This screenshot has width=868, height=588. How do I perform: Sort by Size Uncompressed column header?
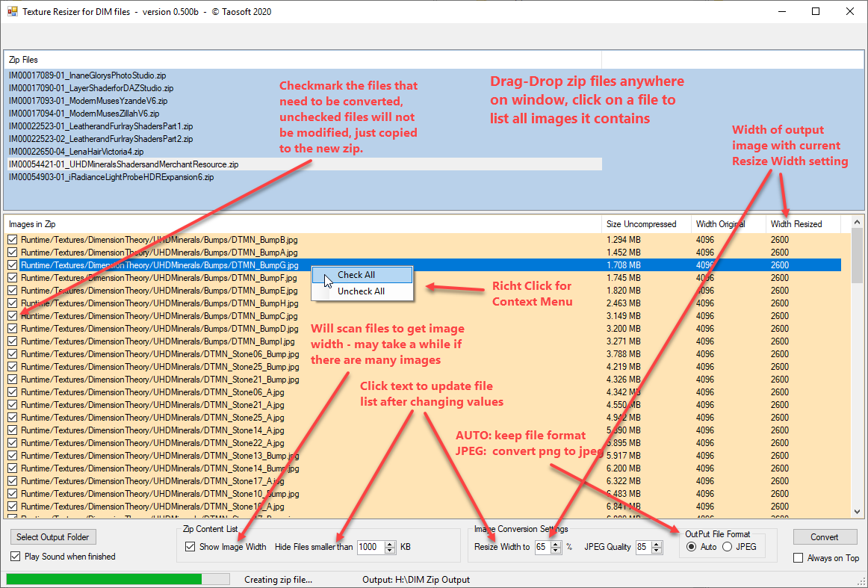click(x=646, y=224)
